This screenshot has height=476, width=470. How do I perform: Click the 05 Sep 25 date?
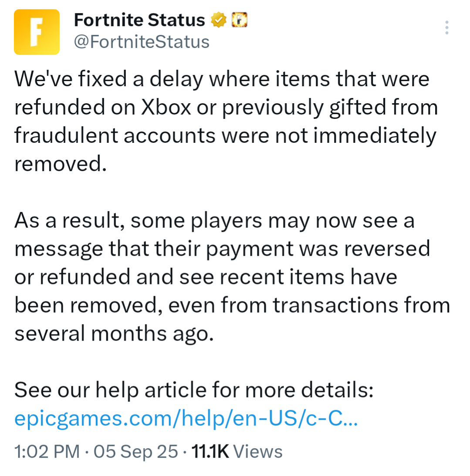click(136, 451)
